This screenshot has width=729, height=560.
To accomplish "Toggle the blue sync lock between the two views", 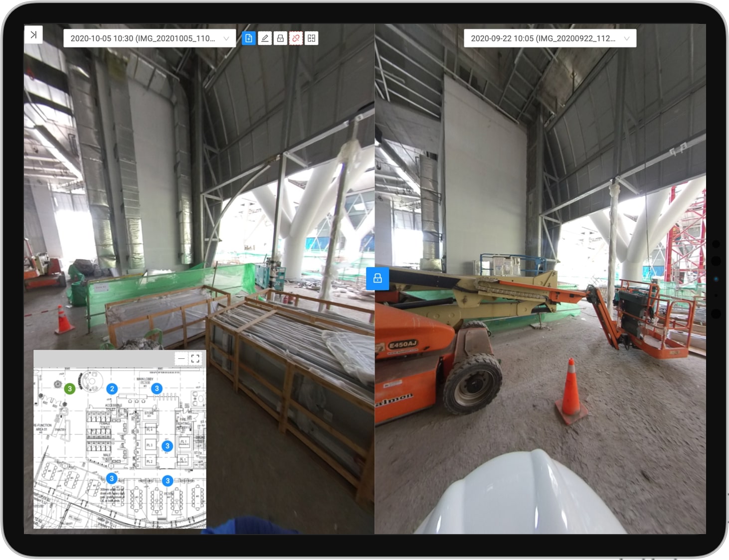I will tap(377, 279).
